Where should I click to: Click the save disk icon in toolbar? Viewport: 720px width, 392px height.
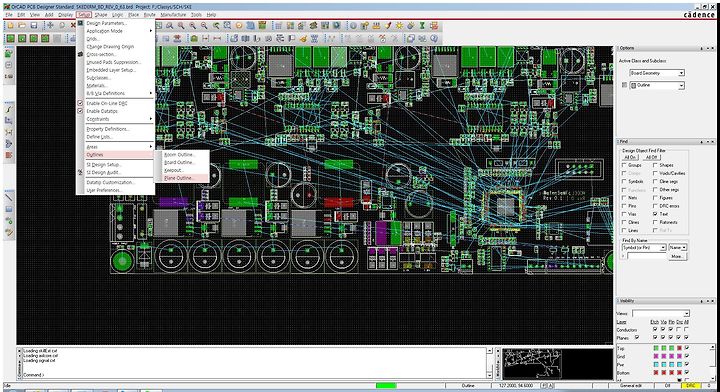click(x=34, y=26)
